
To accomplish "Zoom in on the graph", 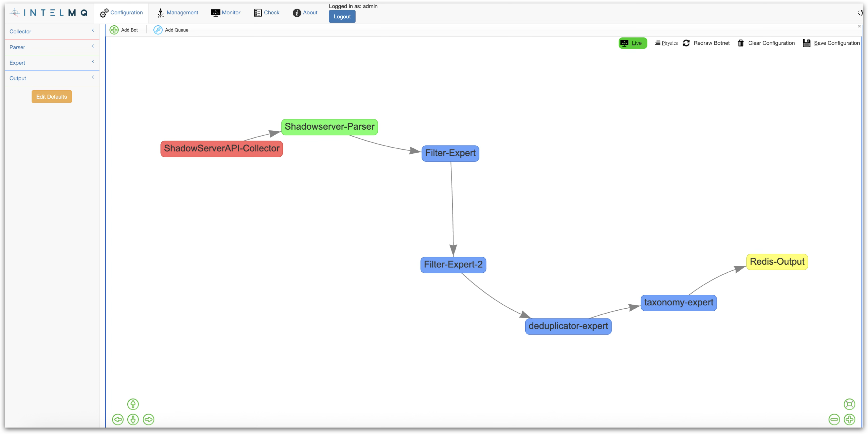I will (x=849, y=420).
